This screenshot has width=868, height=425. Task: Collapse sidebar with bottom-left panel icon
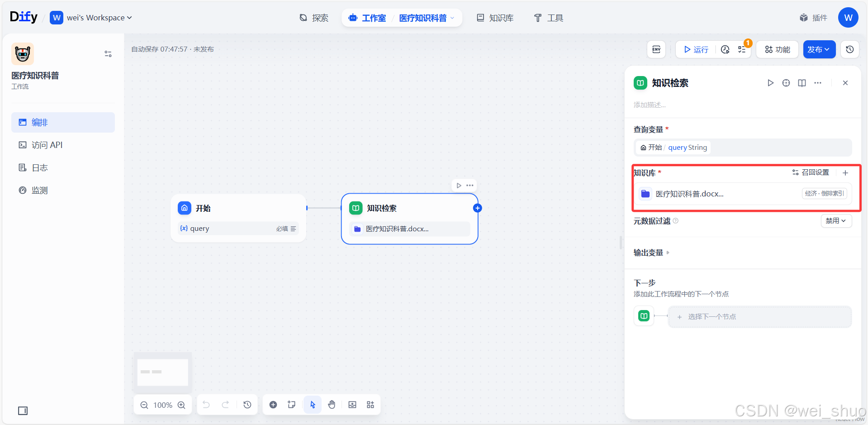click(23, 411)
